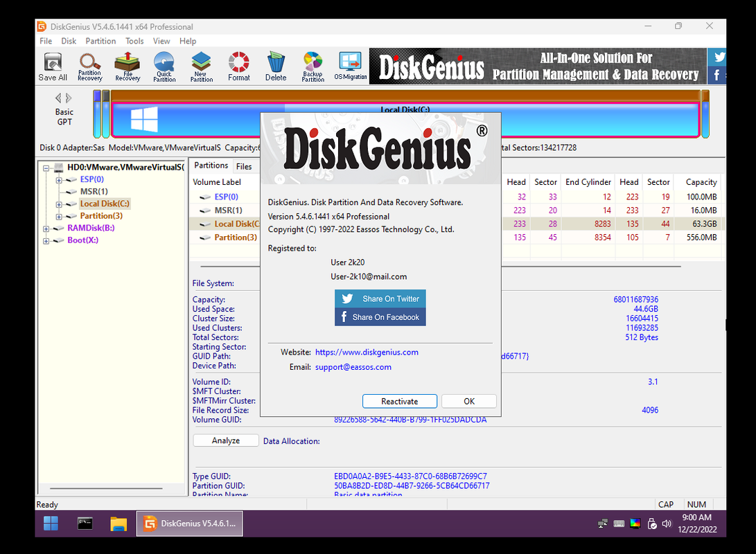Viewport: 756px width, 554px height.
Task: Expand the ESP(0) tree node
Action: point(59,180)
